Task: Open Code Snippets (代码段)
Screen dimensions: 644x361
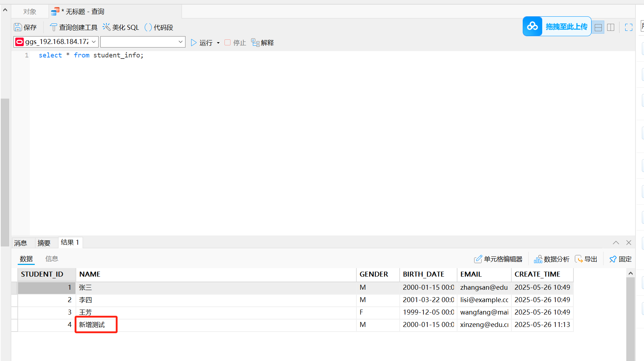Action: 159,27
